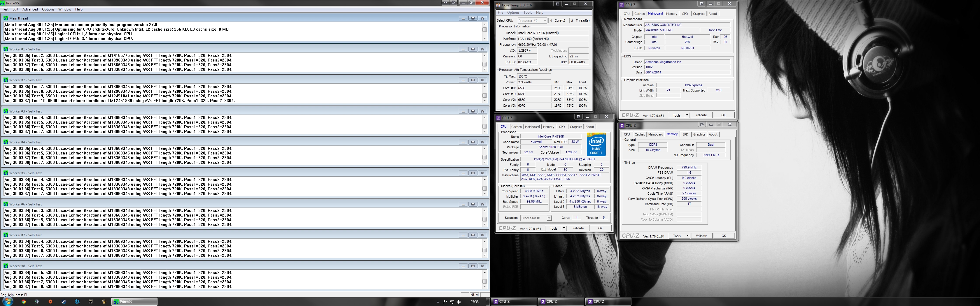This screenshot has height=306, width=980.
Task: Click the Model field 'Intel Core i7 4790K (Haswell)'
Action: coord(553,33)
